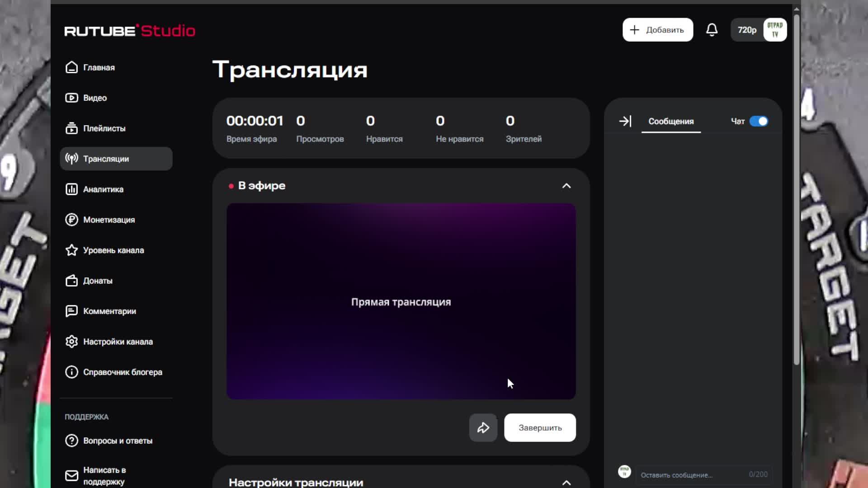Click the home icon beside Главная

point(71,67)
